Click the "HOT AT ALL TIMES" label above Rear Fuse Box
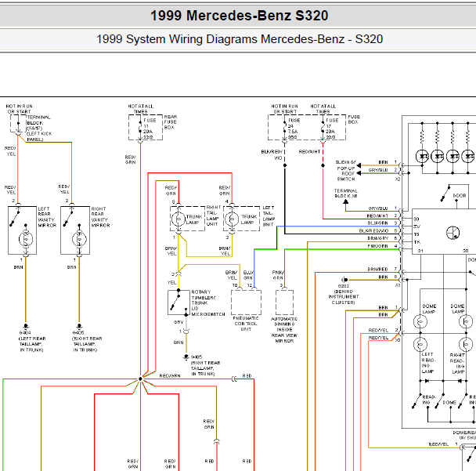The image size is (476, 471). point(141,109)
